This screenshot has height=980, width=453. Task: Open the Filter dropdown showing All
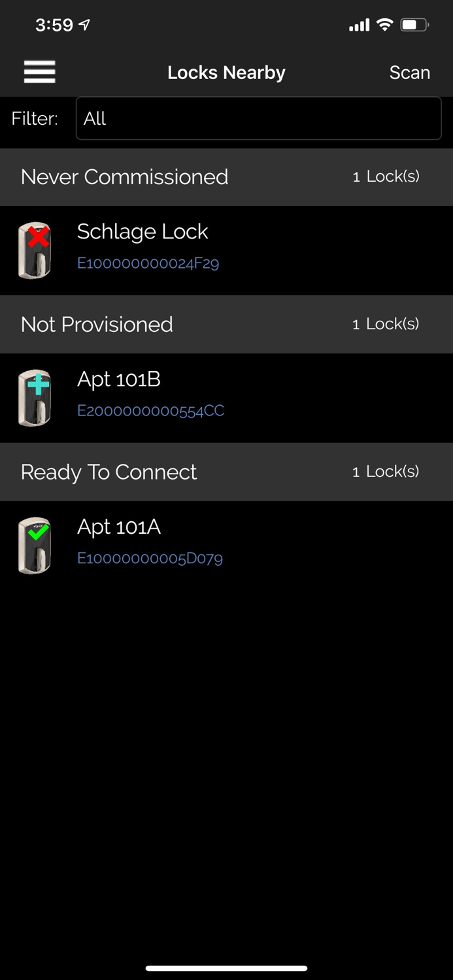tap(258, 118)
